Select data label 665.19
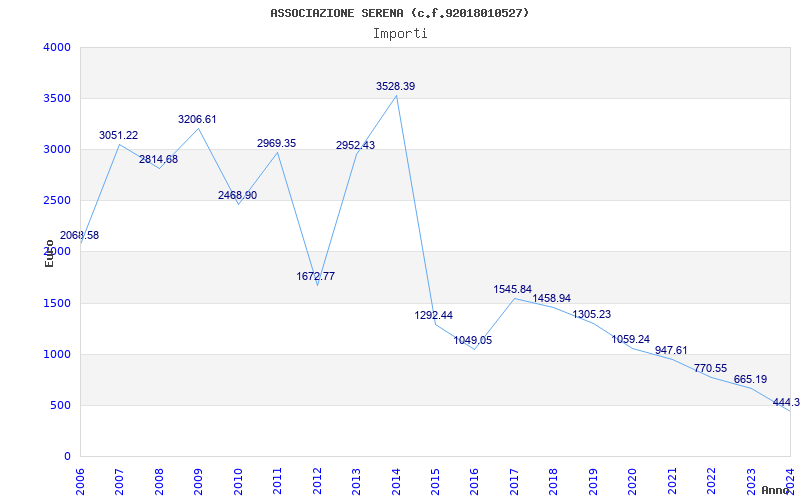The image size is (800, 500). point(751,380)
